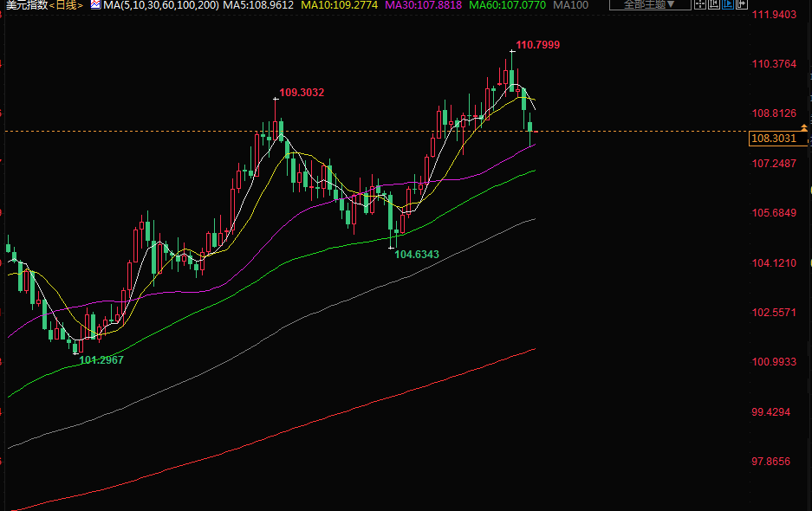Click the crosshair cursor icon in toolbar
This screenshot has width=812, height=511.
pos(700,5)
